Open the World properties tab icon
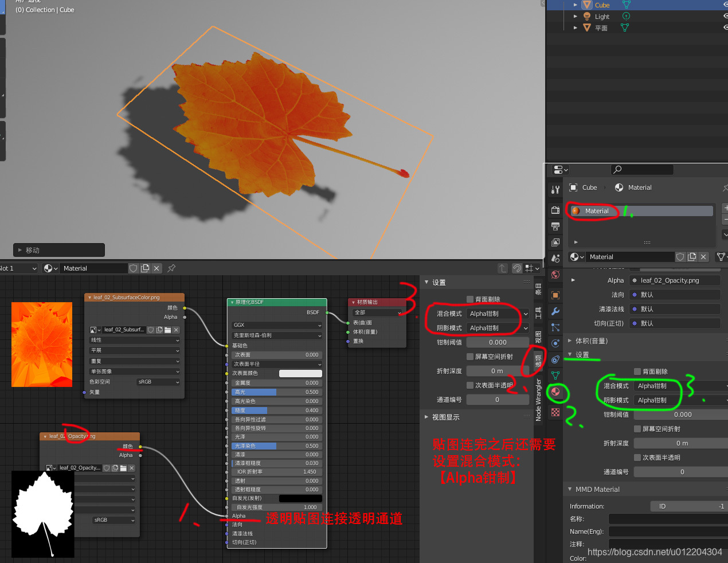 (555, 274)
